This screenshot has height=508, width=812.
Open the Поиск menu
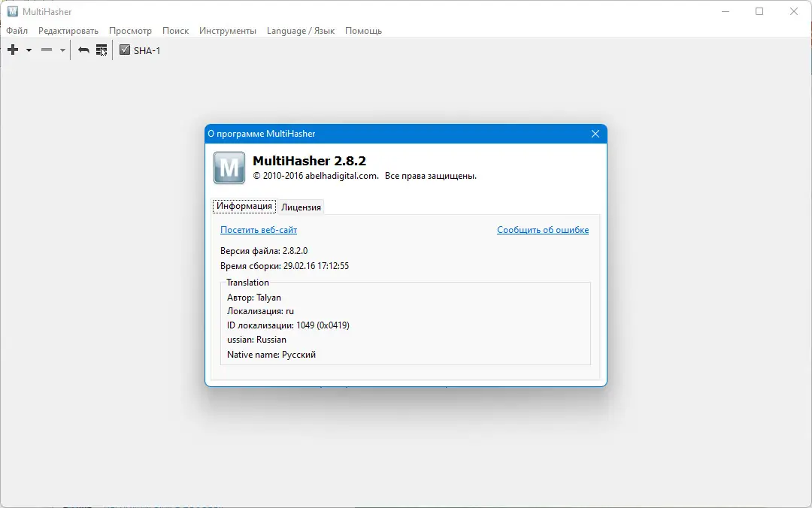[175, 31]
